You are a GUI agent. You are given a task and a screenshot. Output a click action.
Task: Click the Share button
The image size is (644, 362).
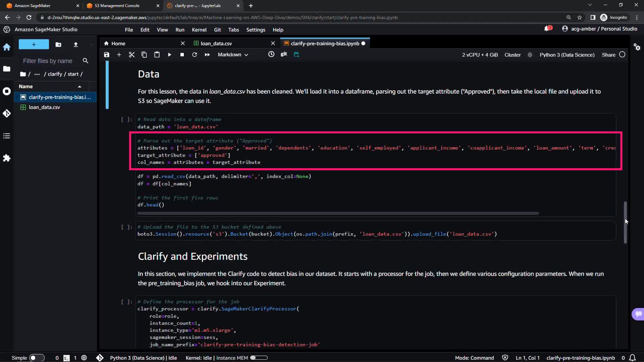pyautogui.click(x=608, y=55)
